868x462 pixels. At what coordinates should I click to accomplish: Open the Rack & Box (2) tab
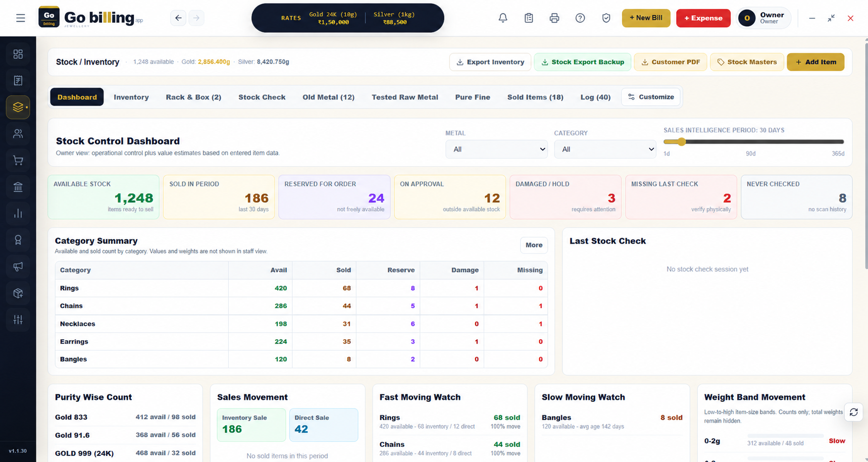point(193,97)
